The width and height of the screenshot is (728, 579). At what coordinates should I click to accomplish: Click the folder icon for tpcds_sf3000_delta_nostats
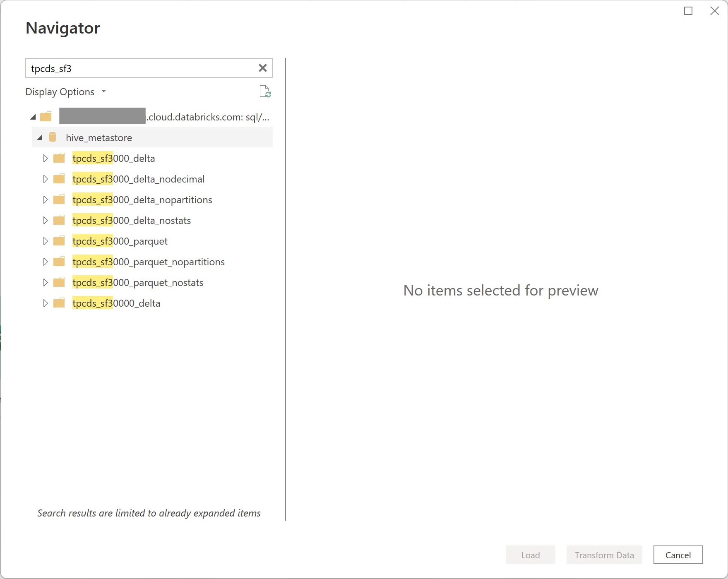tap(59, 220)
